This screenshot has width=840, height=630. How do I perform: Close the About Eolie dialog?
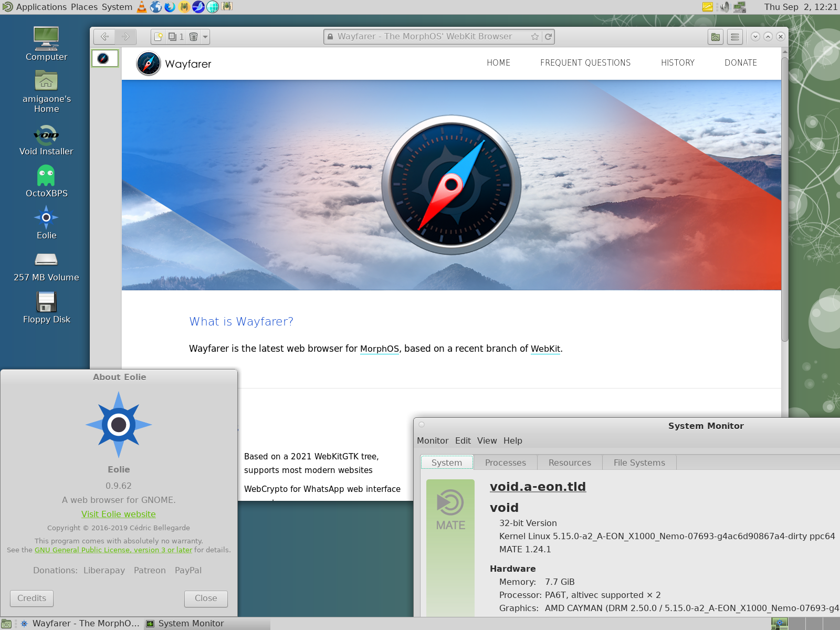tap(206, 598)
